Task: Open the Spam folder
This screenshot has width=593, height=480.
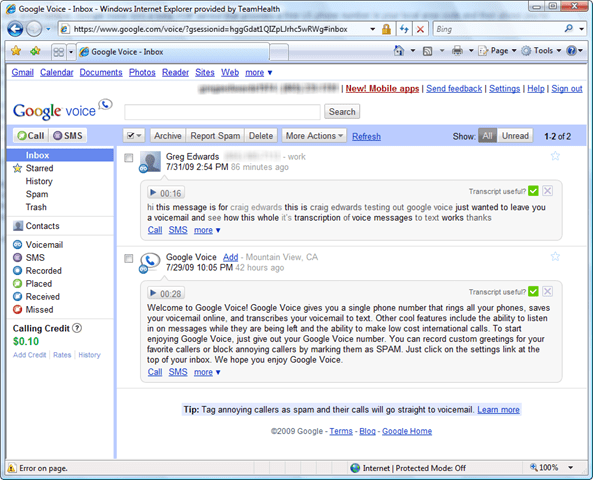Action: click(x=37, y=194)
